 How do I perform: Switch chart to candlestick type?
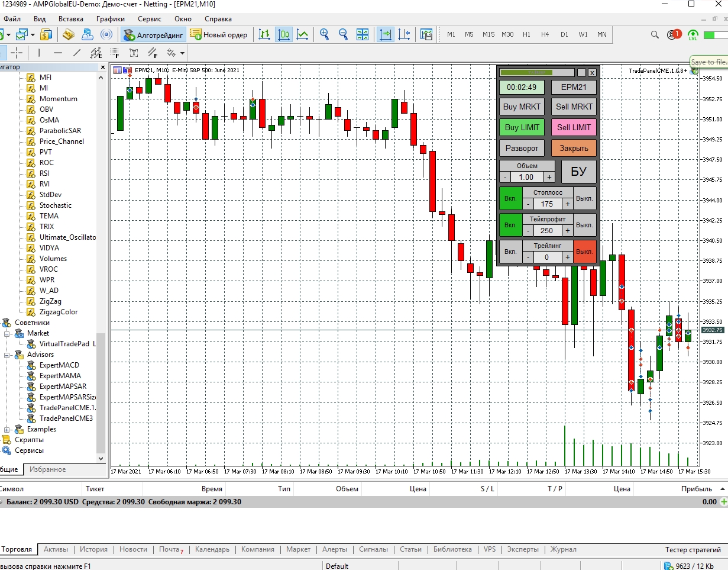[284, 35]
